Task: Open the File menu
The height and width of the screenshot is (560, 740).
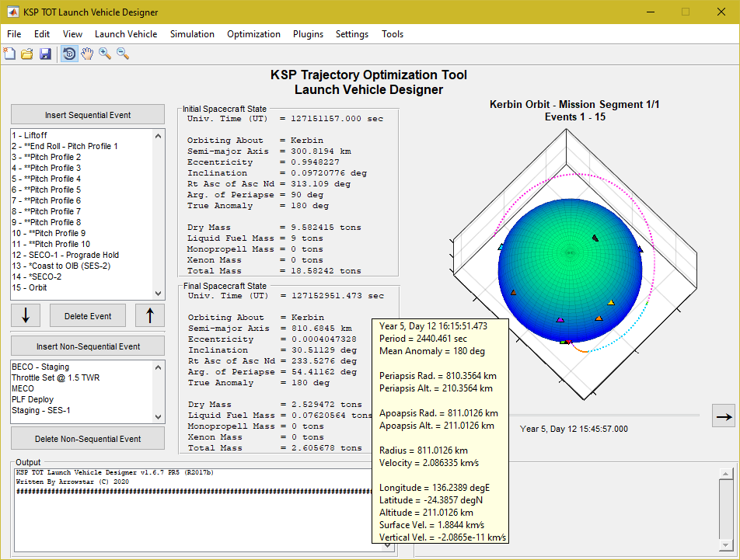Action: pos(14,34)
